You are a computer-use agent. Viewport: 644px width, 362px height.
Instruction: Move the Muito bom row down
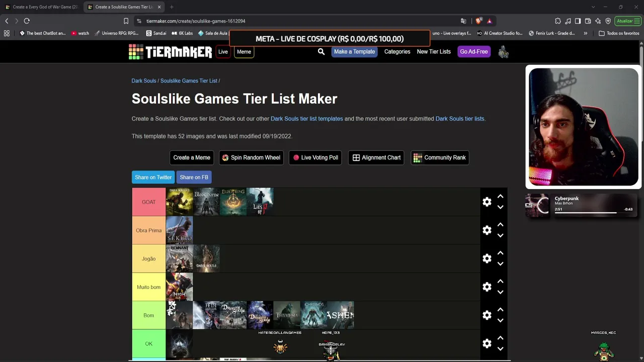500,292
